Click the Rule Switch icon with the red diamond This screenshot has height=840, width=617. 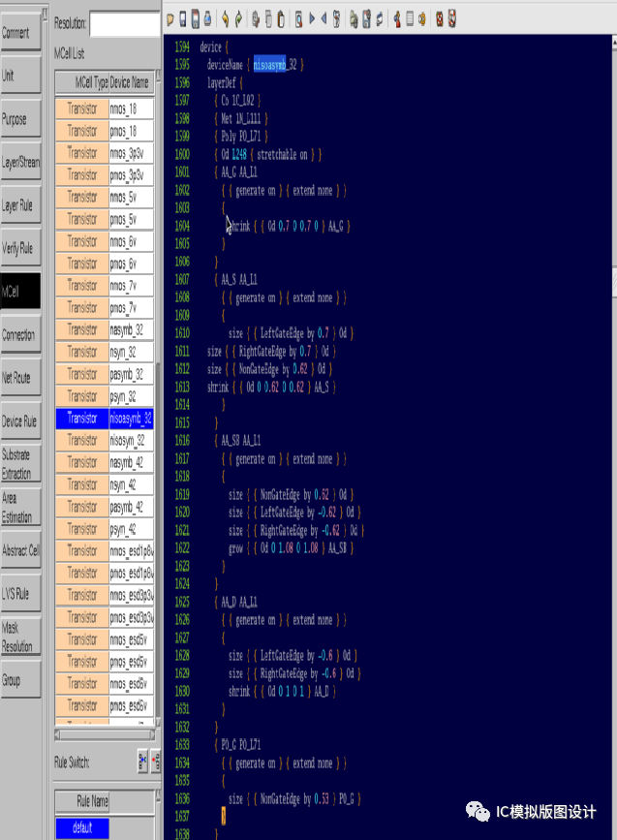156,762
